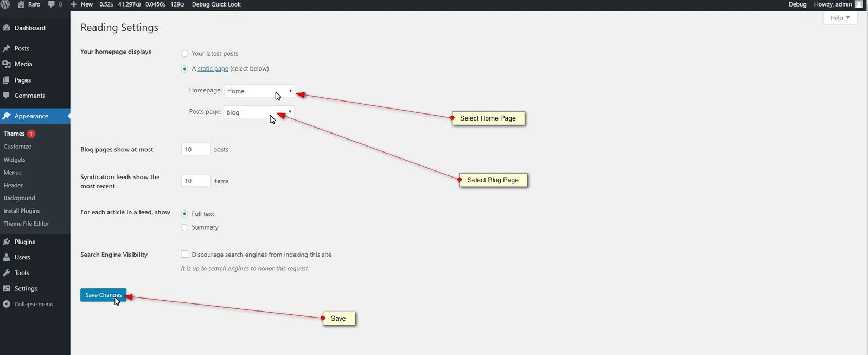Screen dimensions: 868x355
Task: Follow the static page link
Action: pyautogui.click(x=213, y=69)
